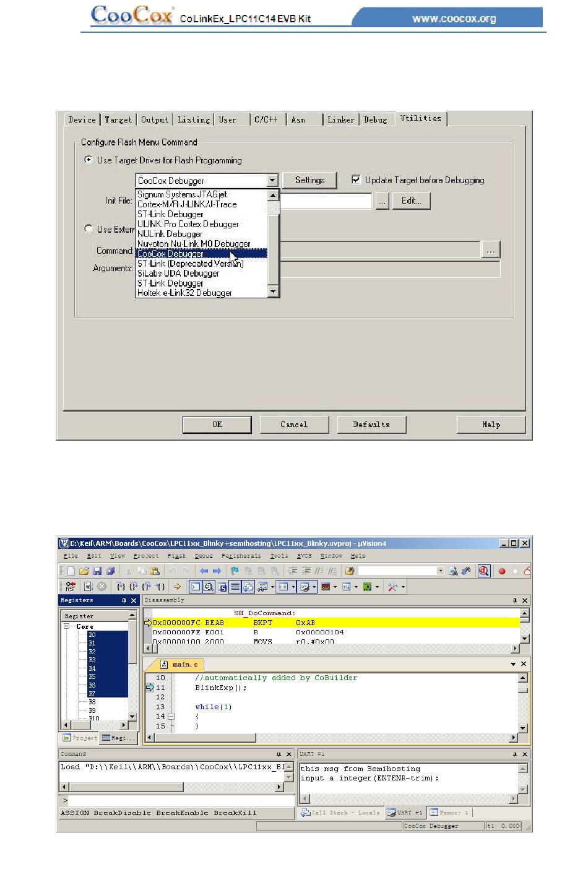Screen dimensions: 588x872
Task: Click the debug Stop icon
Action: (102, 587)
